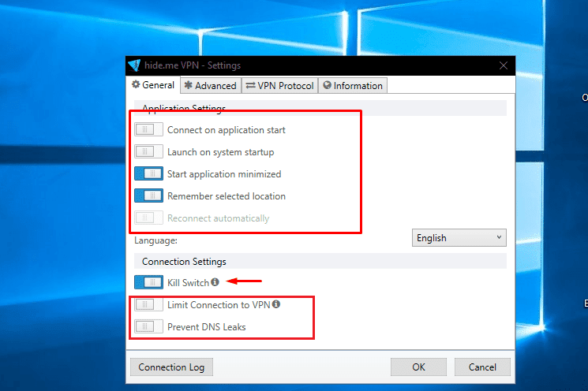The height and width of the screenshot is (391, 588).
Task: Turn on Prevent DNS Leaks
Action: click(x=148, y=326)
